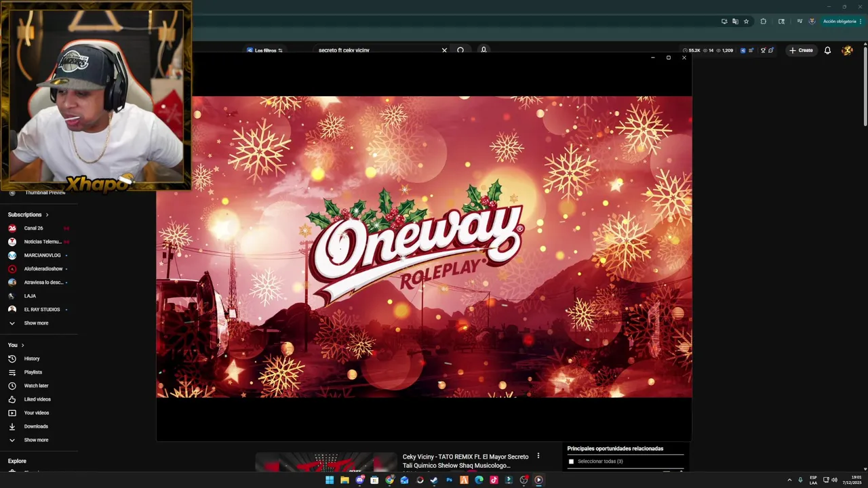The width and height of the screenshot is (868, 488).
Task: Open the system volume speaker icon
Action: (834, 480)
